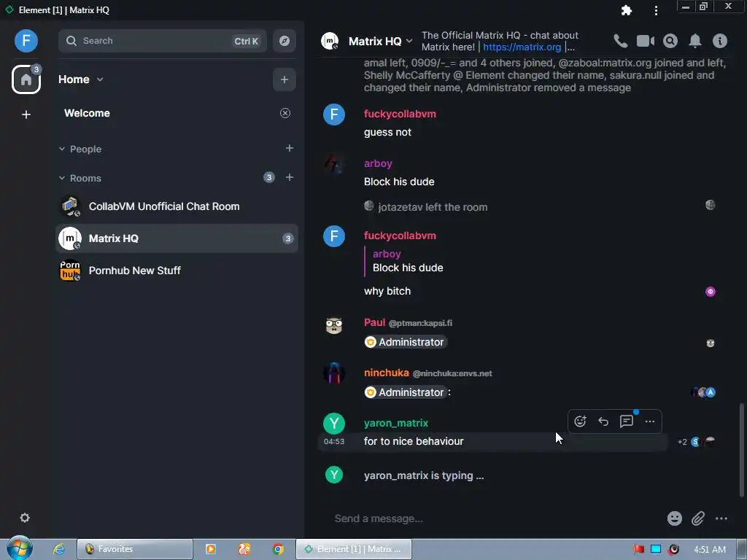Click Administrator mention in Paul's message

[406, 342]
